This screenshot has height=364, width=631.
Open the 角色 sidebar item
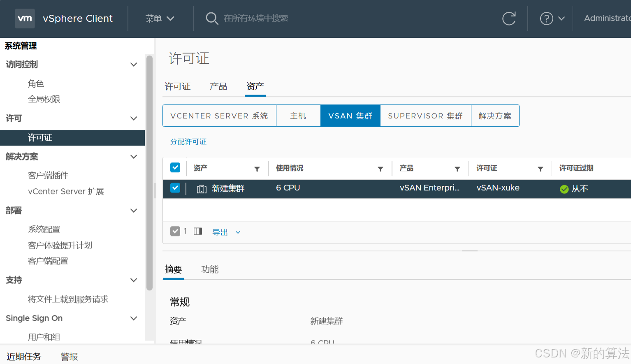pos(36,83)
